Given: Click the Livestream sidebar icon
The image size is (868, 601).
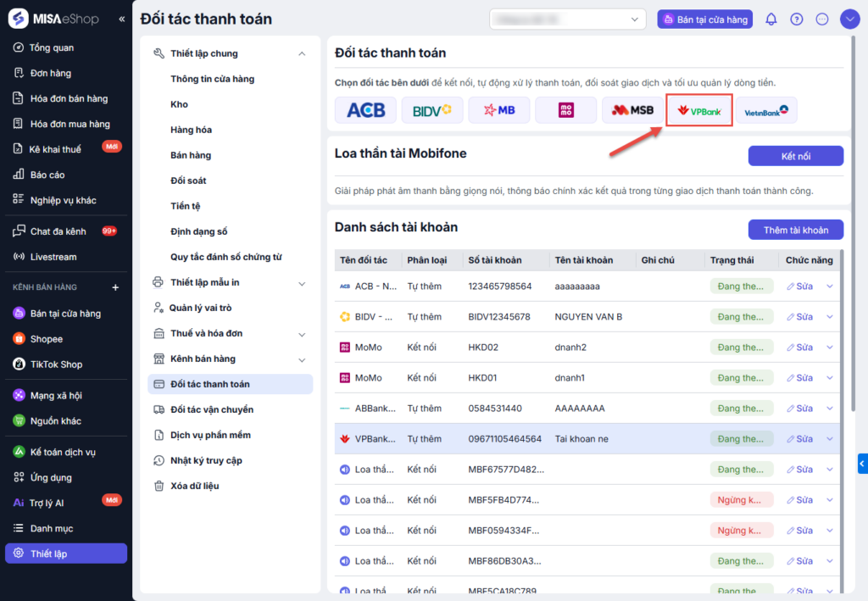Looking at the screenshot, I should [19, 257].
